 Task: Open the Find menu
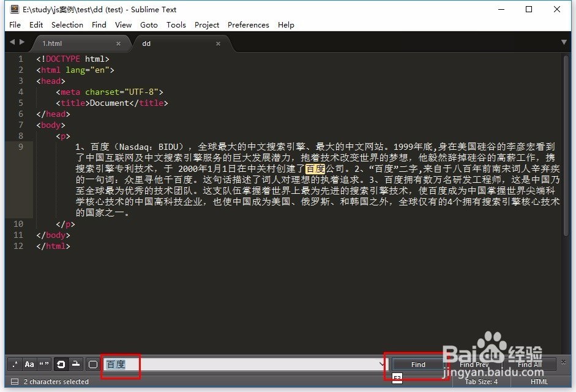99,24
